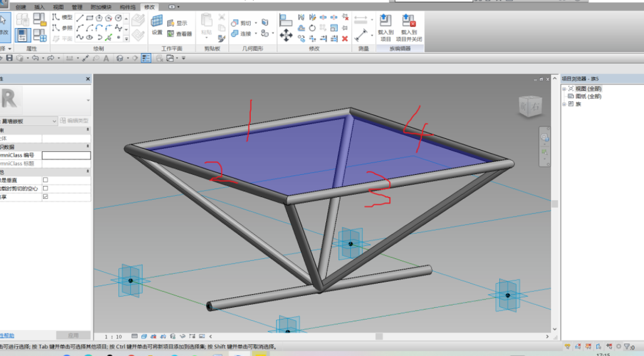Viewport: 644px width, 356px height.
Task: Click the viewport vertical scrollbar thumb
Action: point(555,204)
